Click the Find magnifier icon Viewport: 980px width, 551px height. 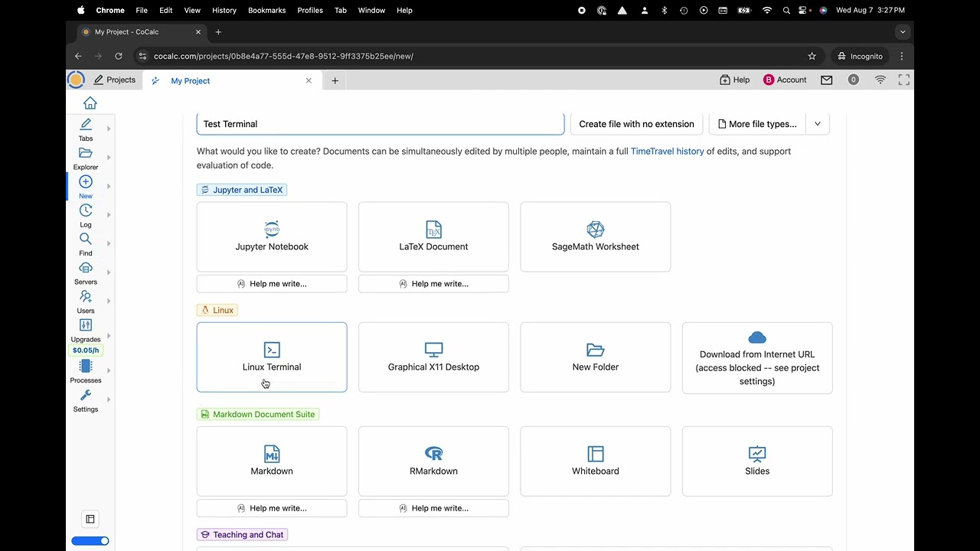coord(86,240)
